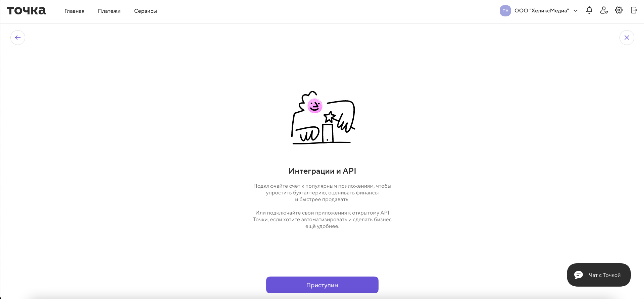Close the Интеграции и API screen
The image size is (644, 299).
pos(627,38)
